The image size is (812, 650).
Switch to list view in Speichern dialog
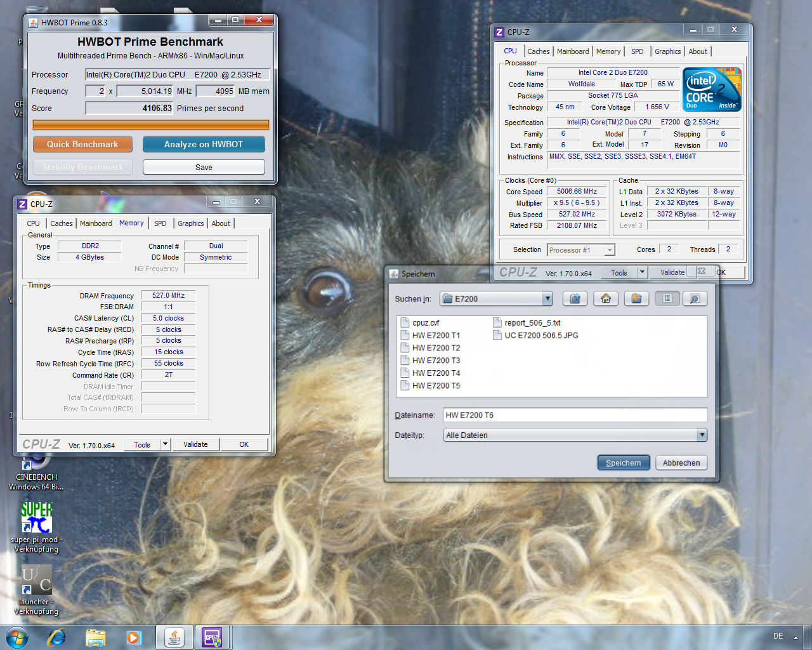point(667,298)
